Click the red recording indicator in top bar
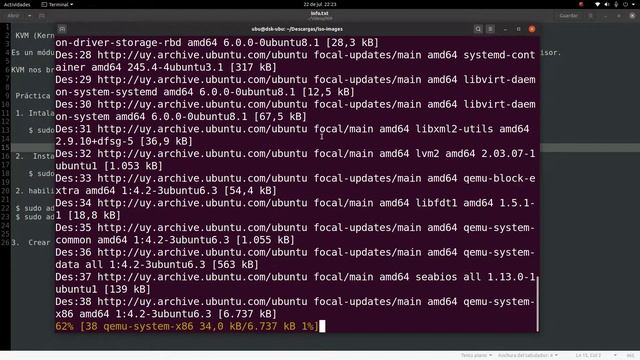640x360 pixels. pyautogui.click(x=581, y=4)
